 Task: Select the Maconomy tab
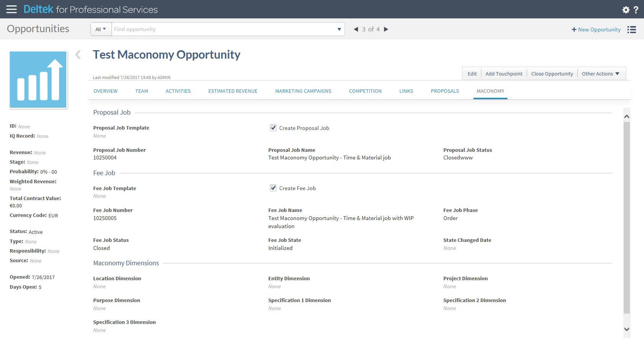(x=490, y=91)
